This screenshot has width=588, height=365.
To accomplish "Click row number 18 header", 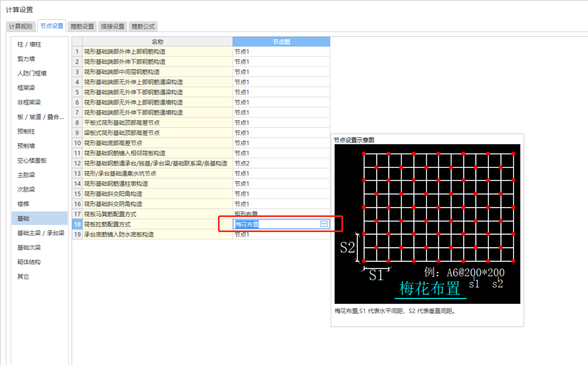I will tap(77, 224).
